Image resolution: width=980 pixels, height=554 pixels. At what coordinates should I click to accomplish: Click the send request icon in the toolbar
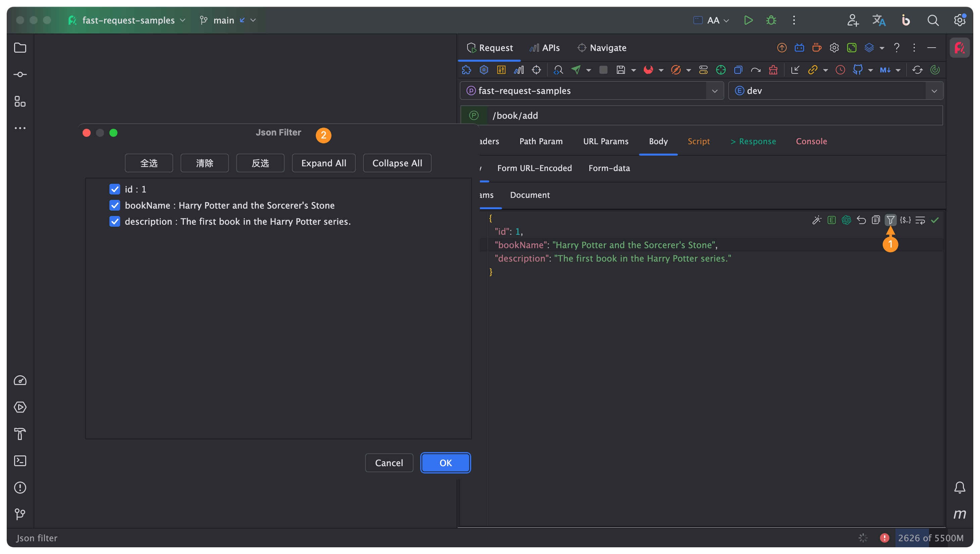point(576,70)
